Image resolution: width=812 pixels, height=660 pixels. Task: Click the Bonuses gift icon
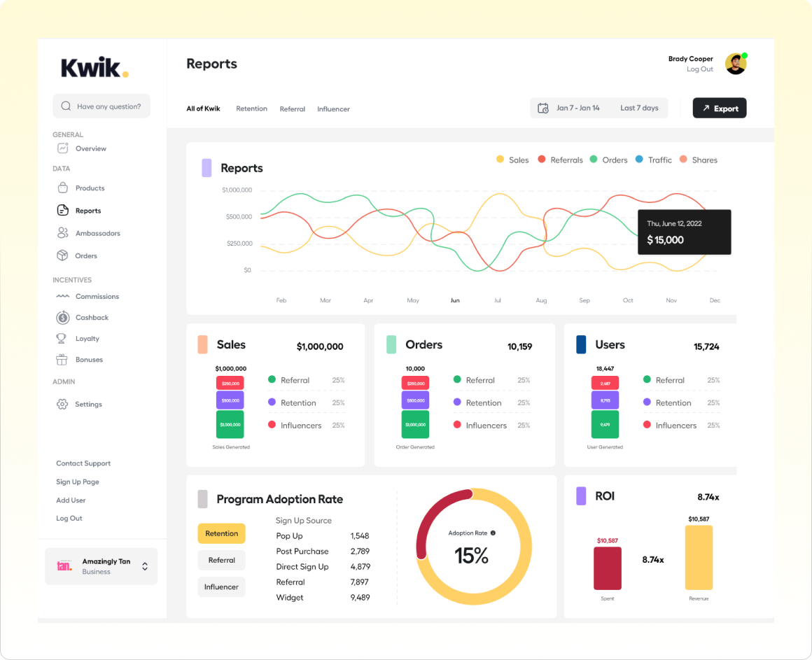coord(62,360)
